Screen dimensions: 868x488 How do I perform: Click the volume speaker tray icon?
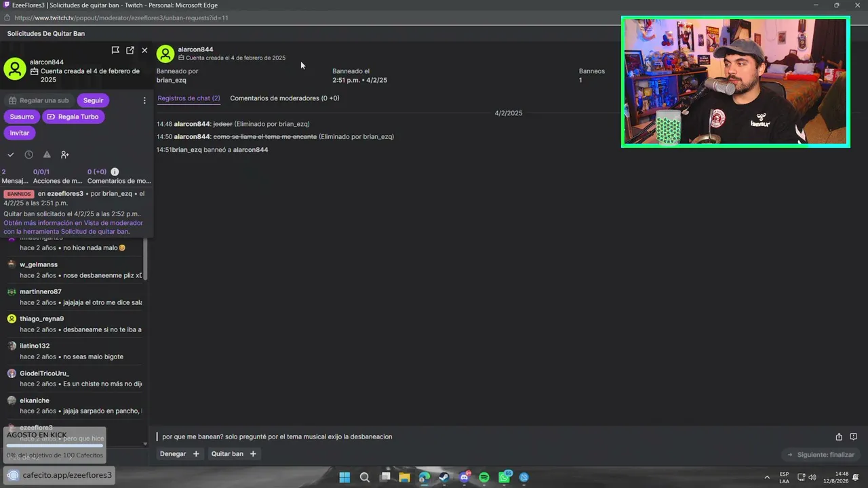pyautogui.click(x=812, y=477)
